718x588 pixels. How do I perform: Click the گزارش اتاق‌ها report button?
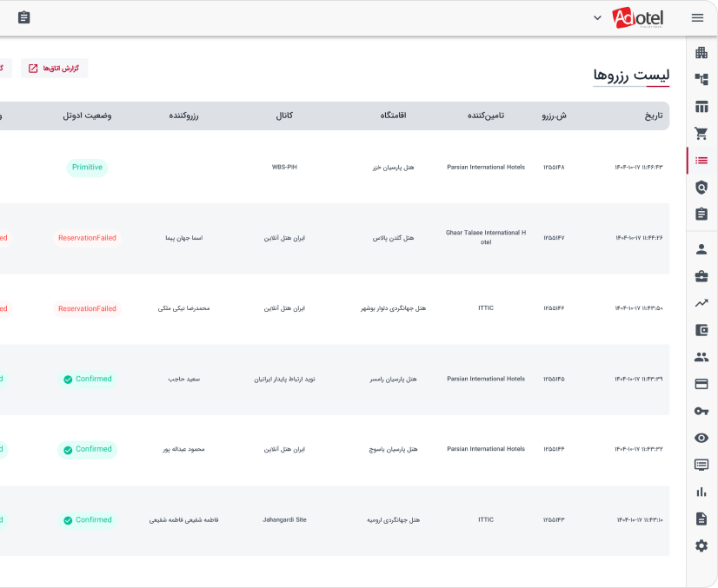click(55, 68)
